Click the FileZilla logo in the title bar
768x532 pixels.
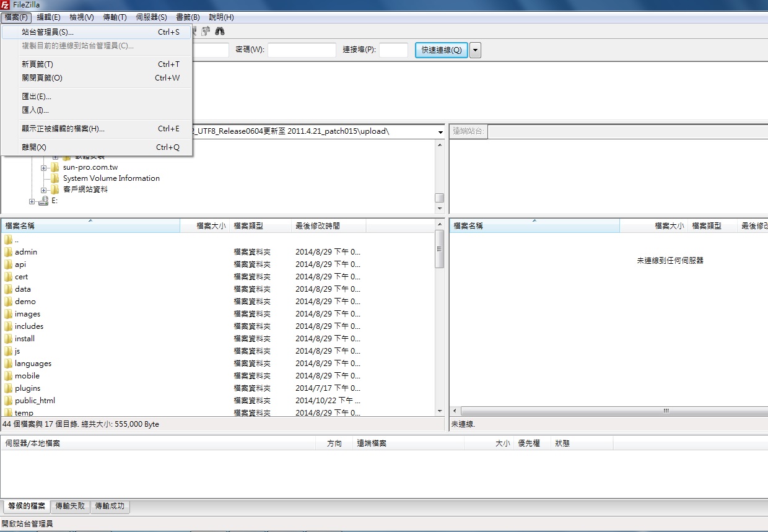[x=6, y=6]
